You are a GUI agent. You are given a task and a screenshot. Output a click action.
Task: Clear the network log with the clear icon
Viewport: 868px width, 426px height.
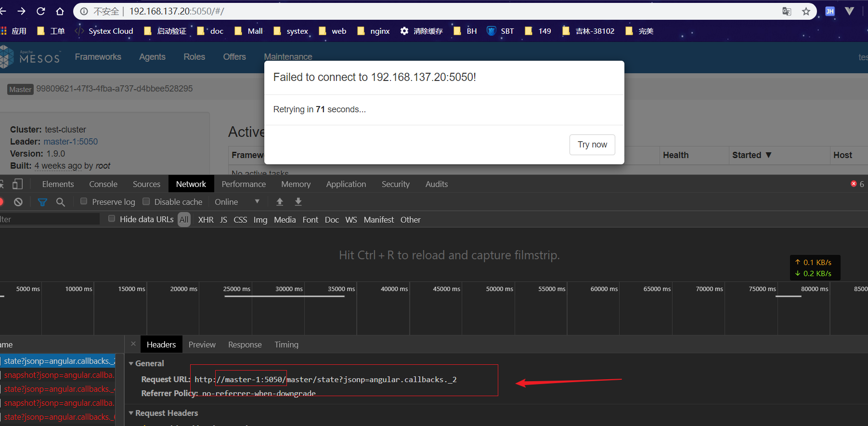tap(18, 202)
